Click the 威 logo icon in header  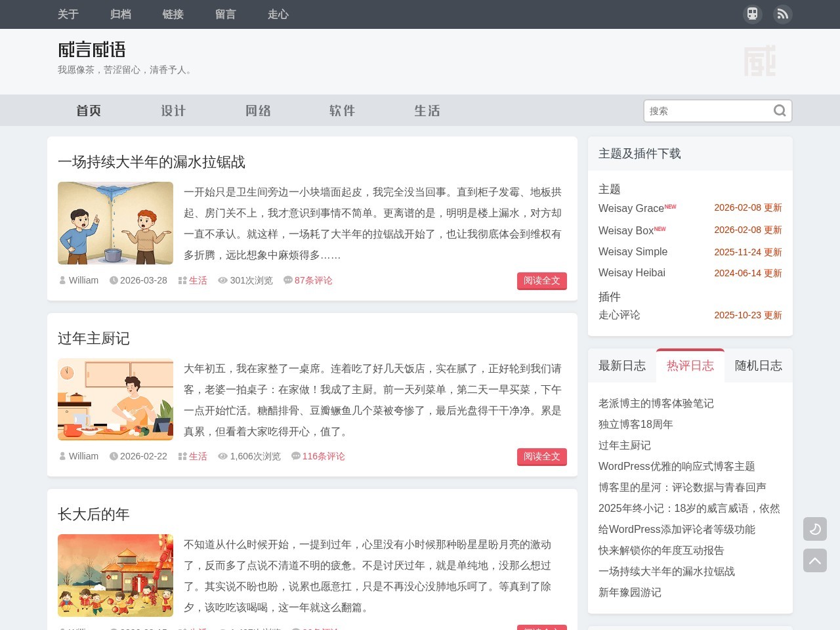coord(759,61)
